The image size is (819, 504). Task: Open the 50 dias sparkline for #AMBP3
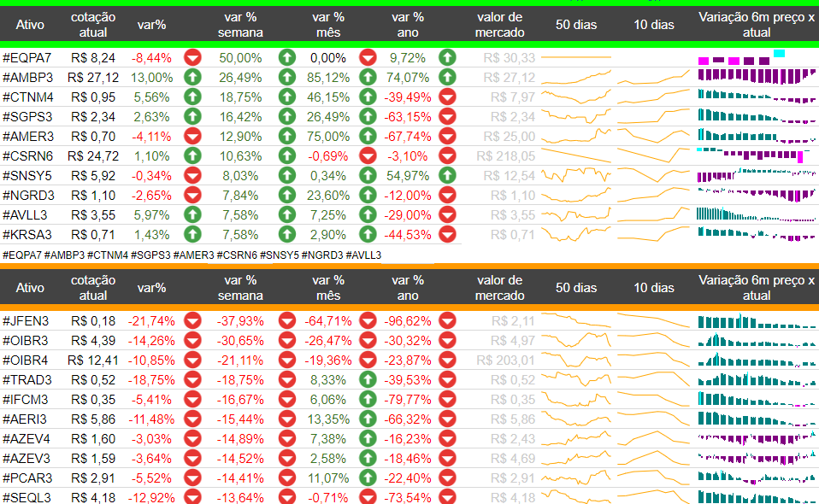click(x=576, y=77)
